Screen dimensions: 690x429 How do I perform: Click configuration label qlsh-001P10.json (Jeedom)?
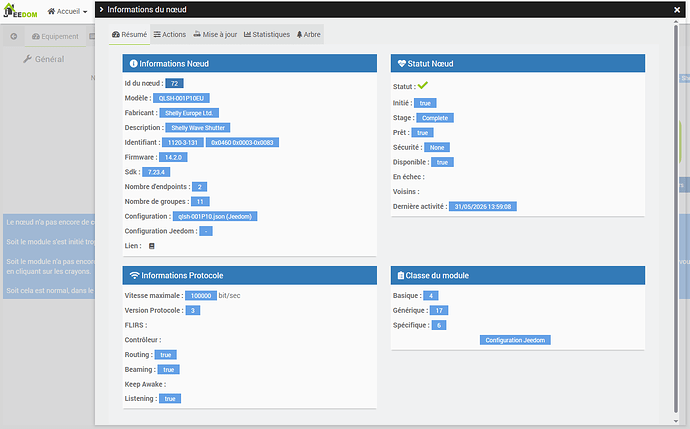click(x=215, y=216)
